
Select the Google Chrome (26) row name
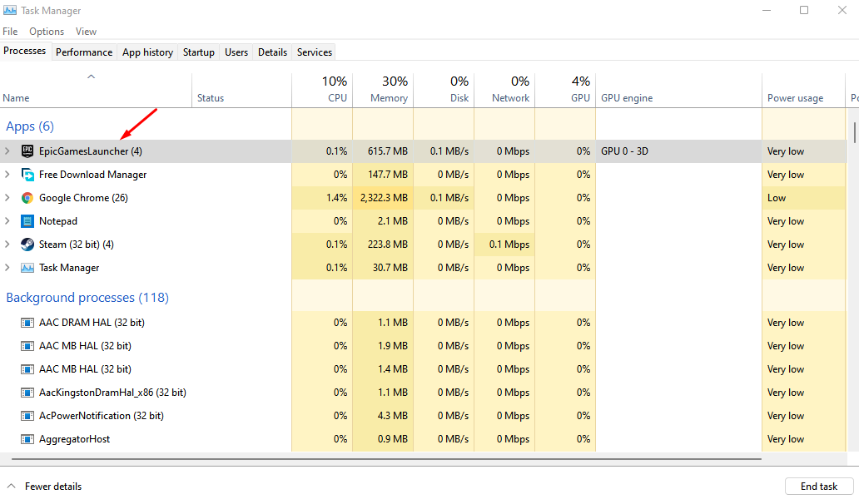83,198
